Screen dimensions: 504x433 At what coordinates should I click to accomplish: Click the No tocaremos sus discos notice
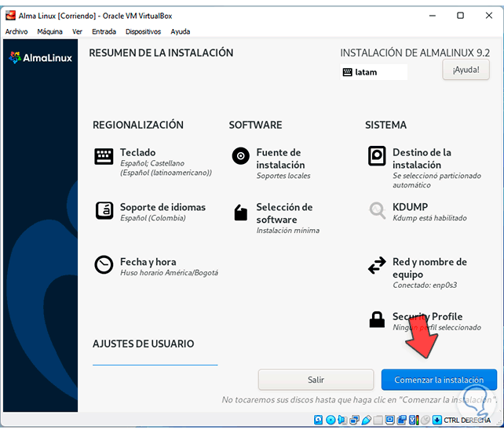(x=360, y=400)
